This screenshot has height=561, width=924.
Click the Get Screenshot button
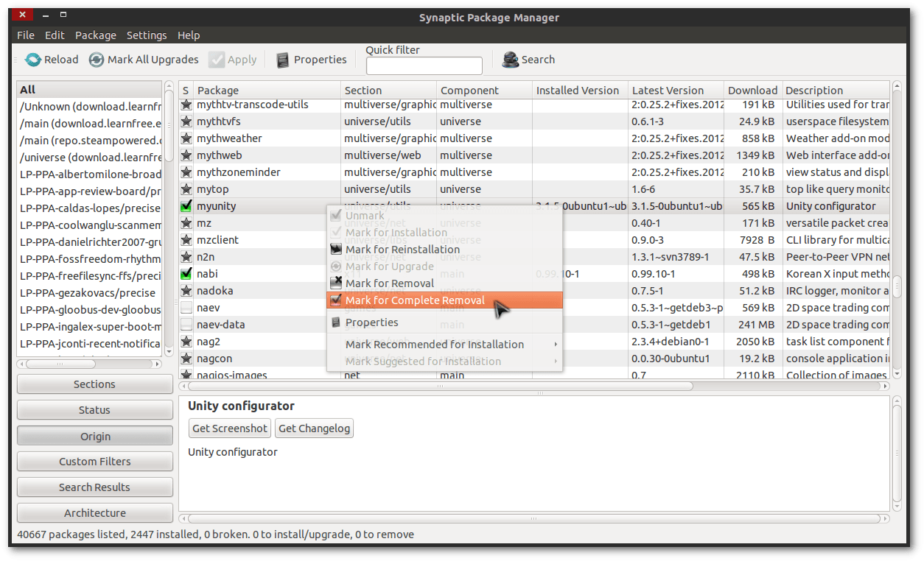[x=230, y=428]
